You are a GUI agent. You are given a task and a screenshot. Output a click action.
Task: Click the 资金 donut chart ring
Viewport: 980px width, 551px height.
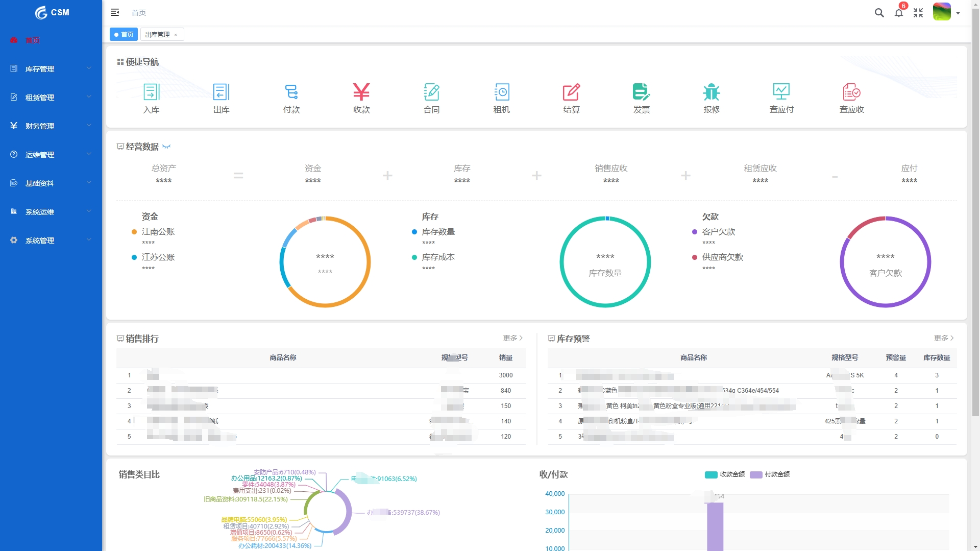click(369, 262)
